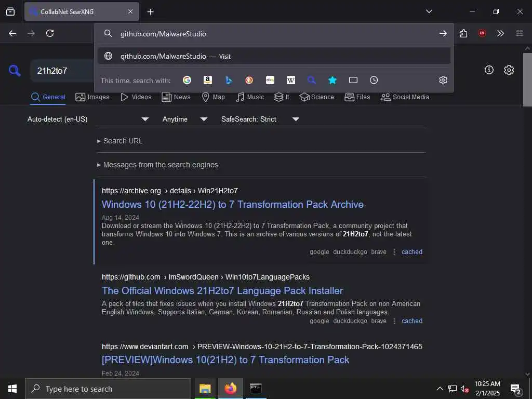The image size is (532, 399).
Task: Open the Windows Start menu
Action: [12, 389]
